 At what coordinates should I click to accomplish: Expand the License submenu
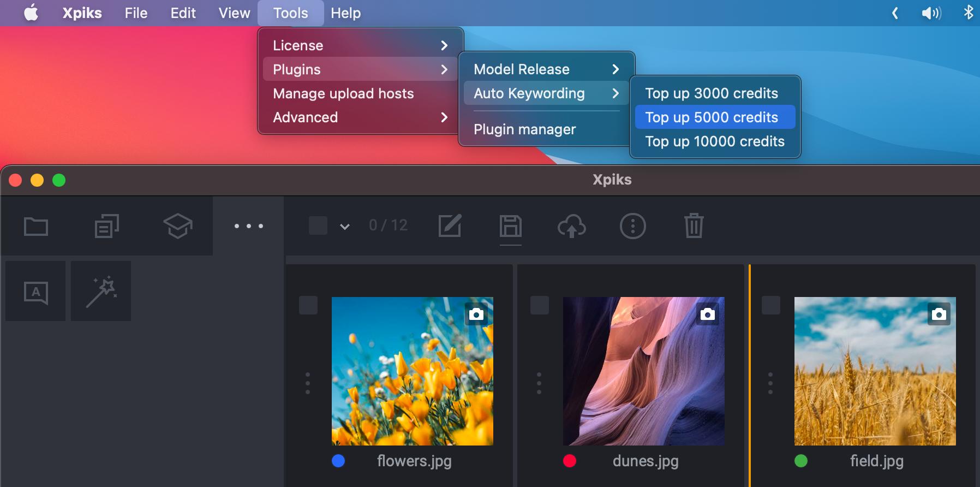(x=360, y=45)
